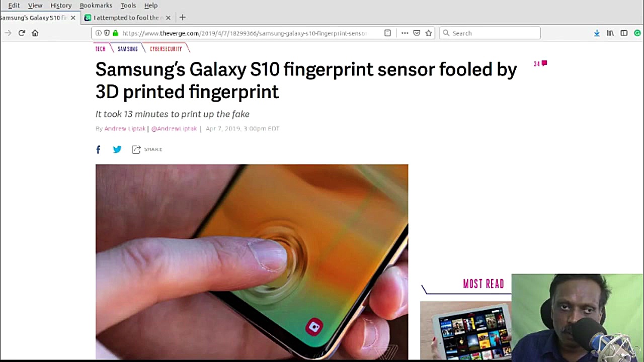Save the page to Pocket icon
The height and width of the screenshot is (362, 644).
tap(417, 33)
